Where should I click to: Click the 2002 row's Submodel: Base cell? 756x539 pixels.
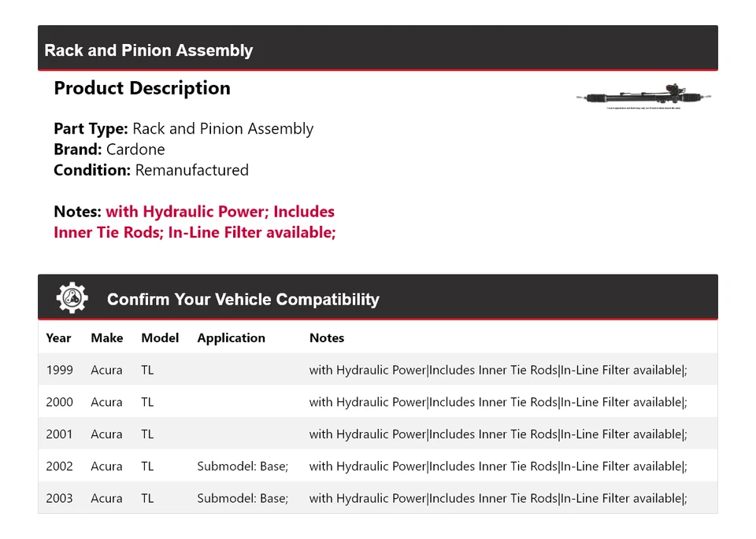pos(243,466)
